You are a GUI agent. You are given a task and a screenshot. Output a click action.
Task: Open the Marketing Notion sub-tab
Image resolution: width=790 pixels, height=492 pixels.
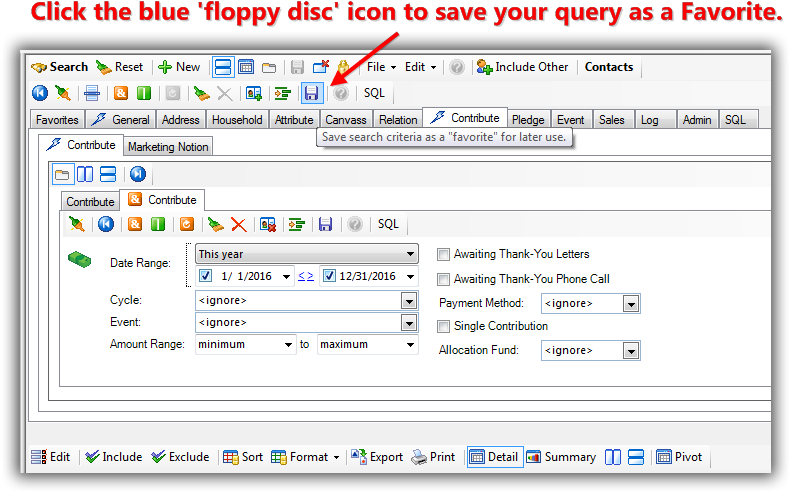coord(168,147)
